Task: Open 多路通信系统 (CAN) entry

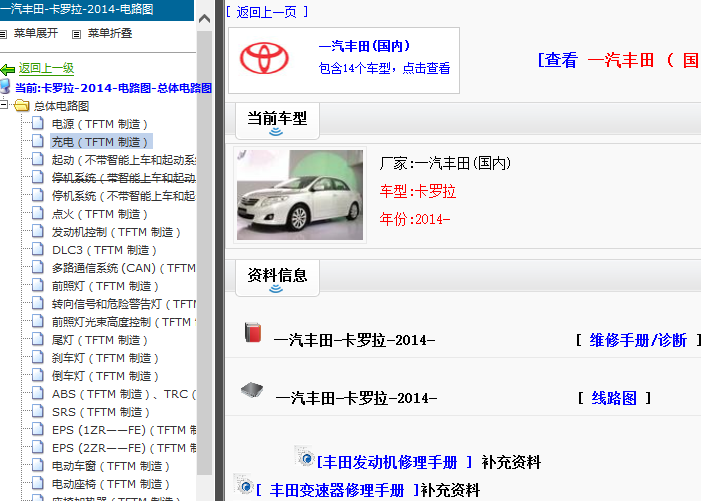Action: [x=123, y=268]
